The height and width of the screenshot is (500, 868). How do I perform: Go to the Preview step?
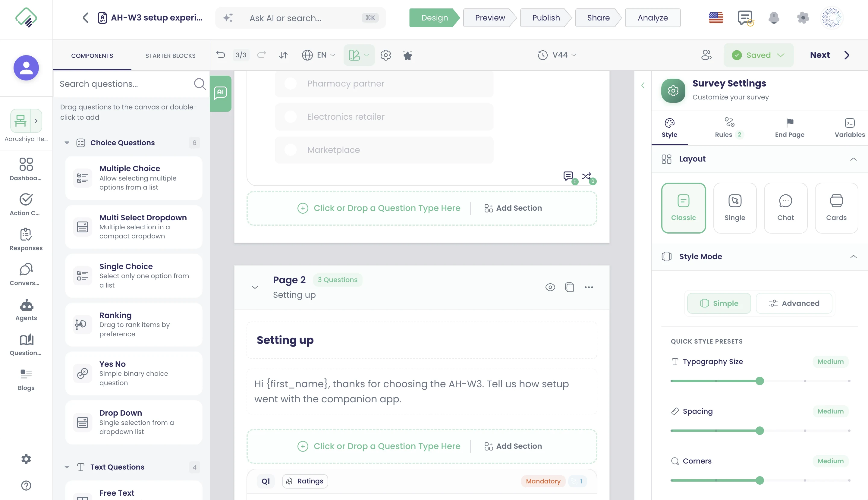coord(490,18)
